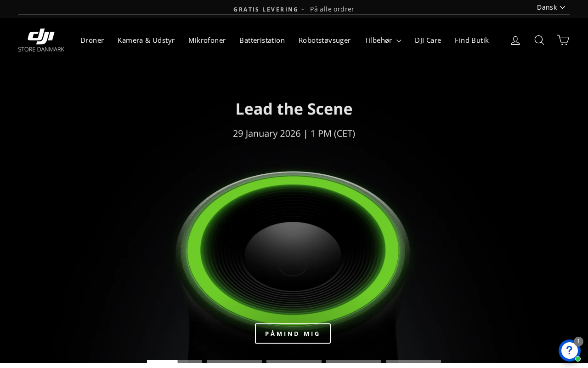Select Batteristation in the navigation

coord(262,40)
